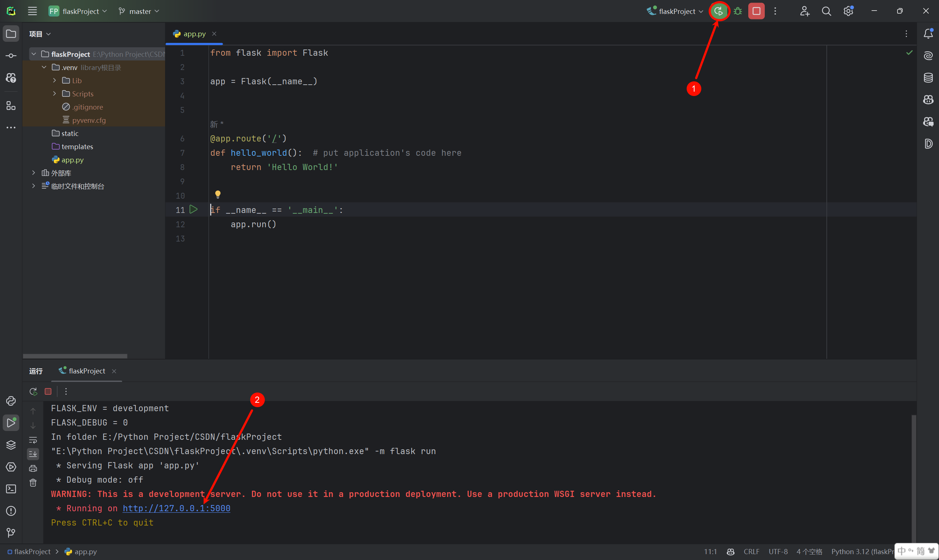Image resolution: width=939 pixels, height=560 pixels.
Task: Click the UTF-8 encoding widget
Action: pyautogui.click(x=778, y=552)
